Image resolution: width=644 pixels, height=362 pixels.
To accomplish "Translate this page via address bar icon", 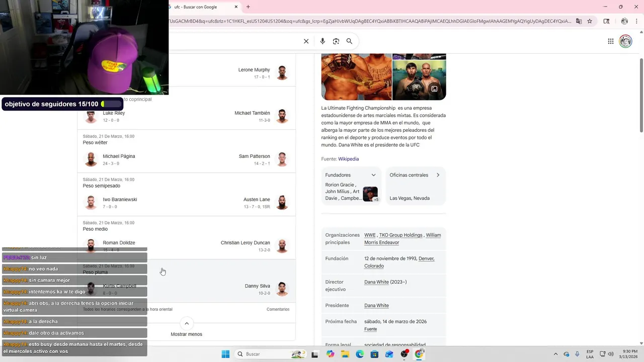I will (579, 21).
